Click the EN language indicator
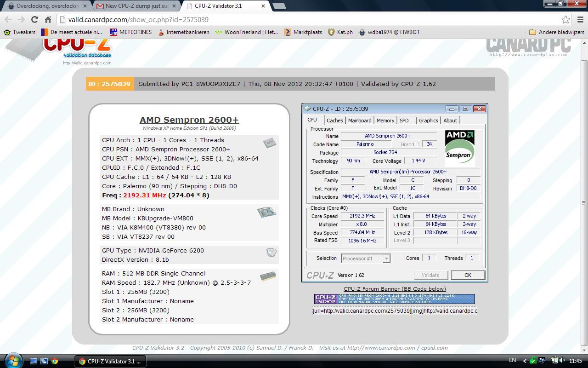Viewport: 588px width, 368px height. 513,361
